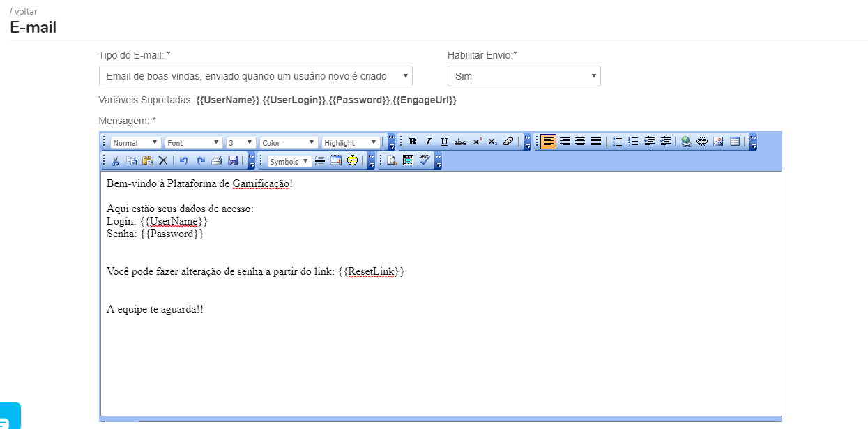Open the Color dropdown
Viewport: 868px width, 429px height.
[x=289, y=142]
